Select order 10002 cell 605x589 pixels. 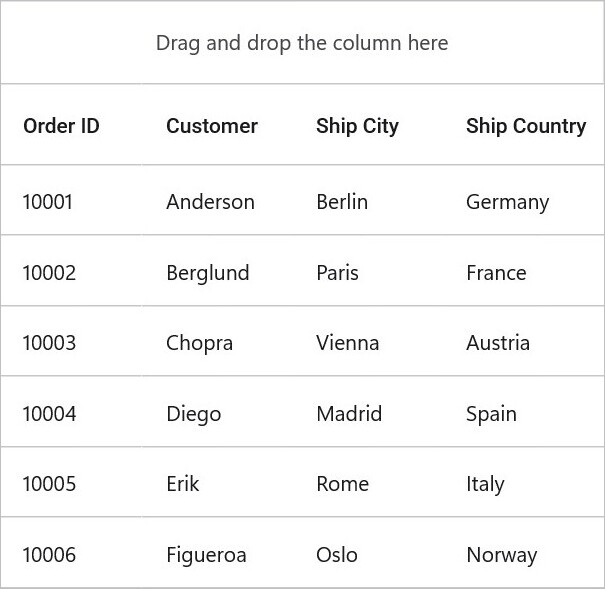71,270
